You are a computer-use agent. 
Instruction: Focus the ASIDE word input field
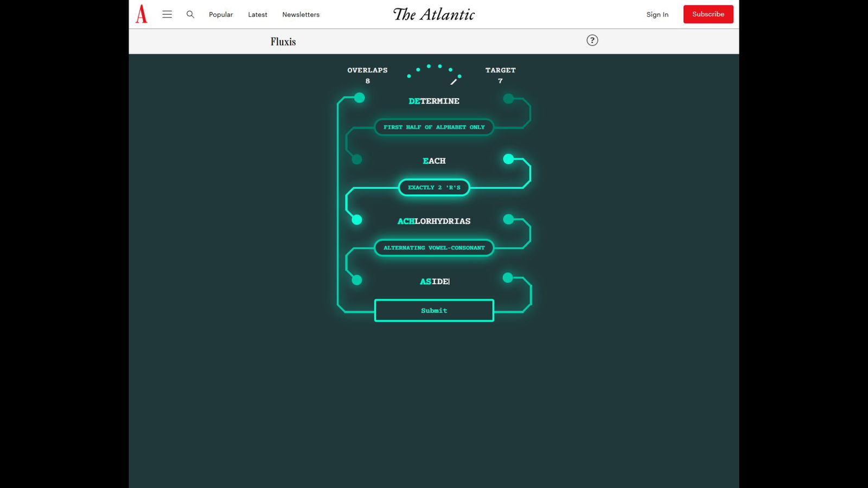[434, 281]
